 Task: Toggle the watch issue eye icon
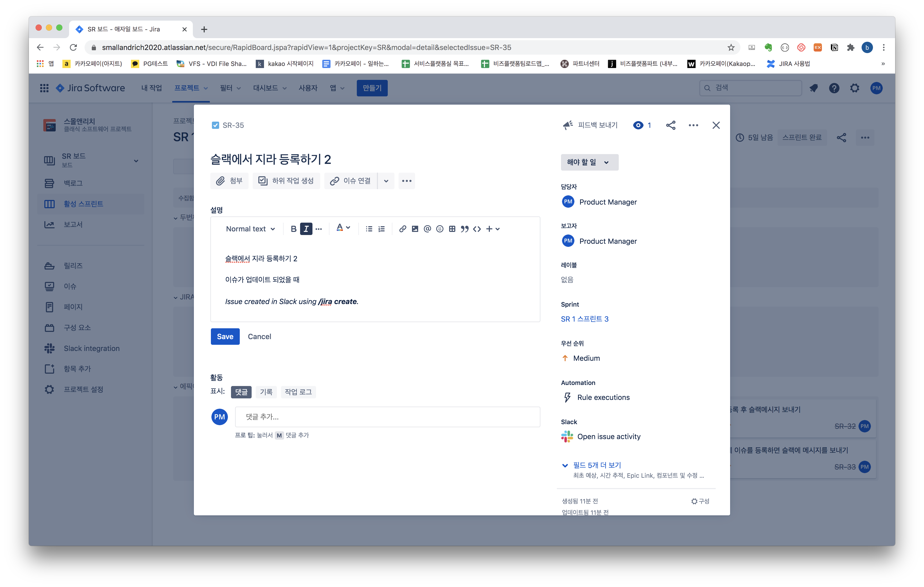coord(638,125)
